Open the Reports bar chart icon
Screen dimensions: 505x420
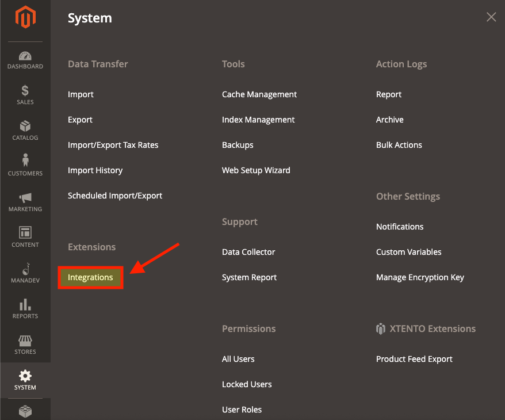click(x=25, y=304)
